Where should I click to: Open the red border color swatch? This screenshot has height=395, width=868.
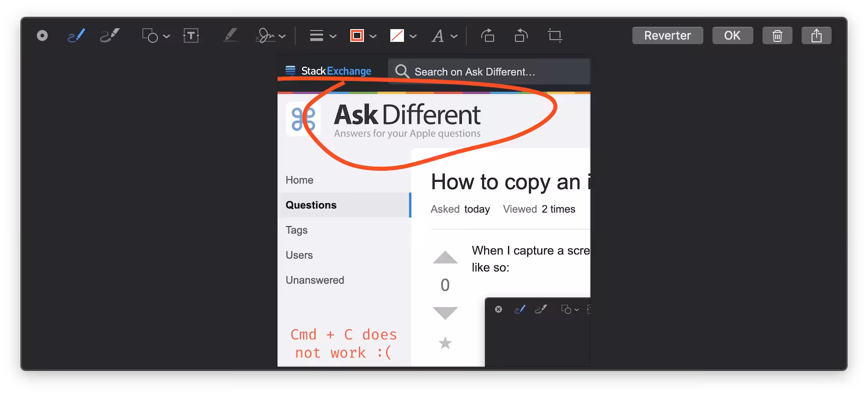pos(357,35)
